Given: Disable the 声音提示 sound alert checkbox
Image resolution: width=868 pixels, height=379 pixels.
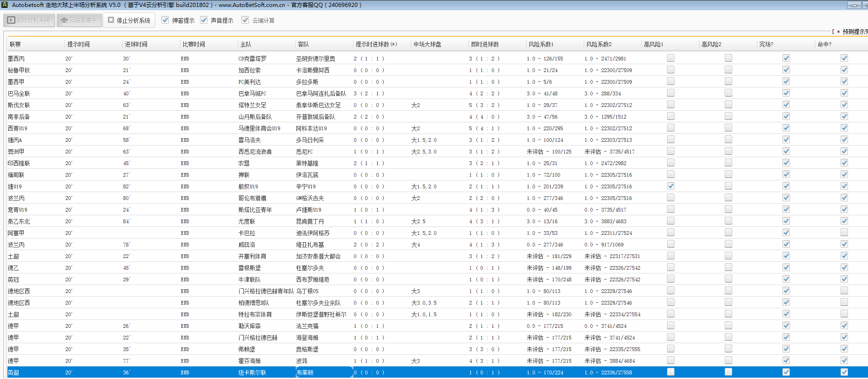Looking at the screenshot, I should coord(204,20).
